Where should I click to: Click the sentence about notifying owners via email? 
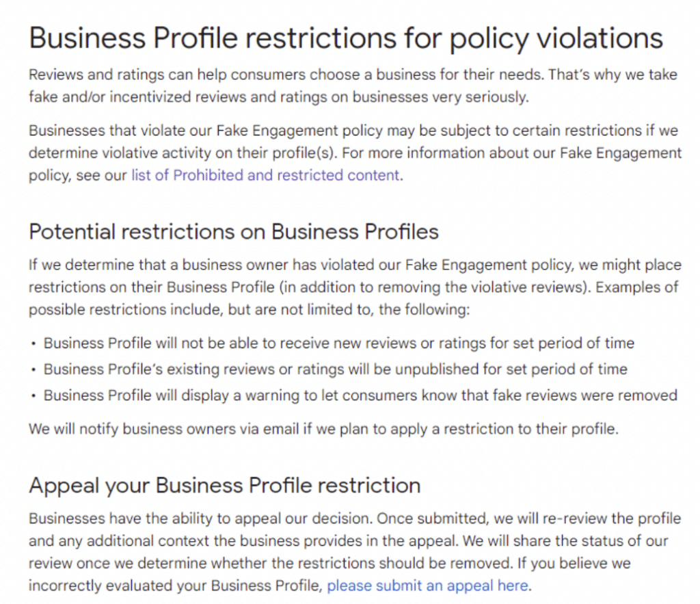tap(323, 429)
